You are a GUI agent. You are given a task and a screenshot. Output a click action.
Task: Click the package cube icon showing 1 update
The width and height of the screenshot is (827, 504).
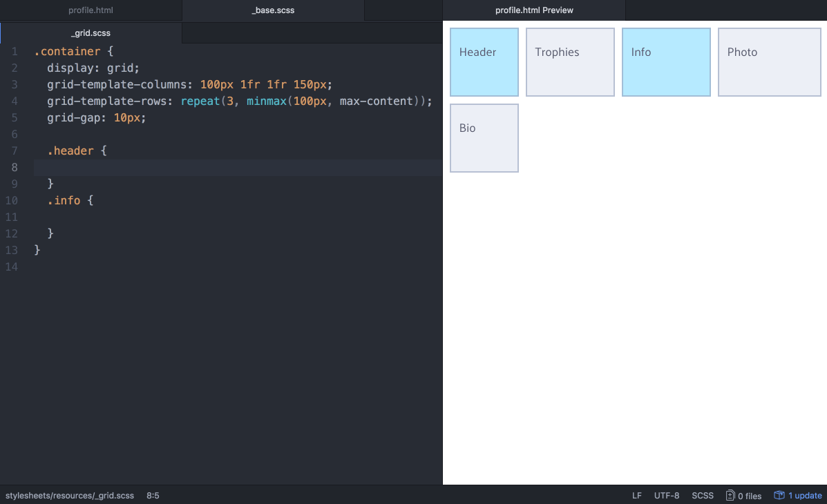[x=780, y=495]
